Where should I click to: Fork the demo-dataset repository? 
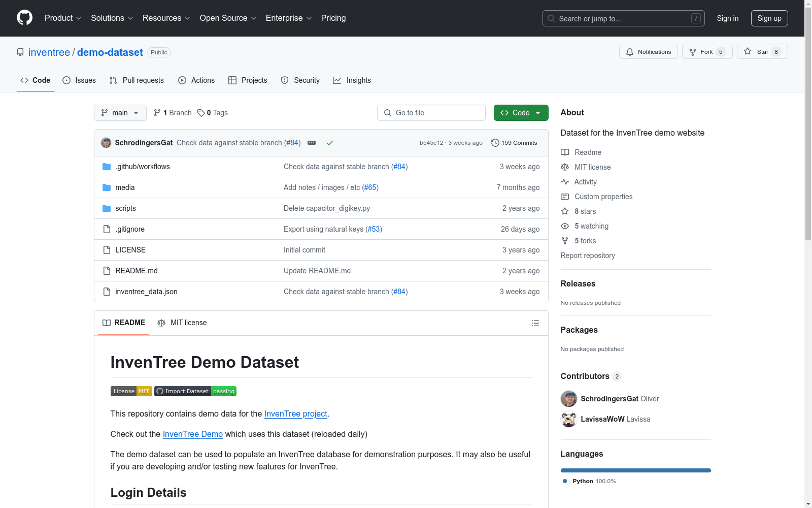coord(707,52)
